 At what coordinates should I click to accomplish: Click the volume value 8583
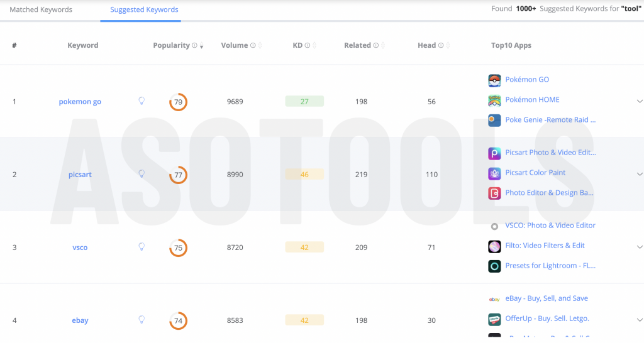(235, 321)
